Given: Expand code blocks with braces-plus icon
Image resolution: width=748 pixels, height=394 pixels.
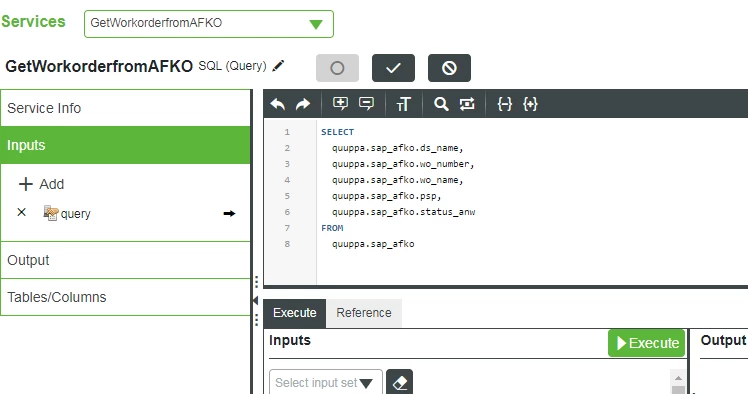Looking at the screenshot, I should coord(530,104).
